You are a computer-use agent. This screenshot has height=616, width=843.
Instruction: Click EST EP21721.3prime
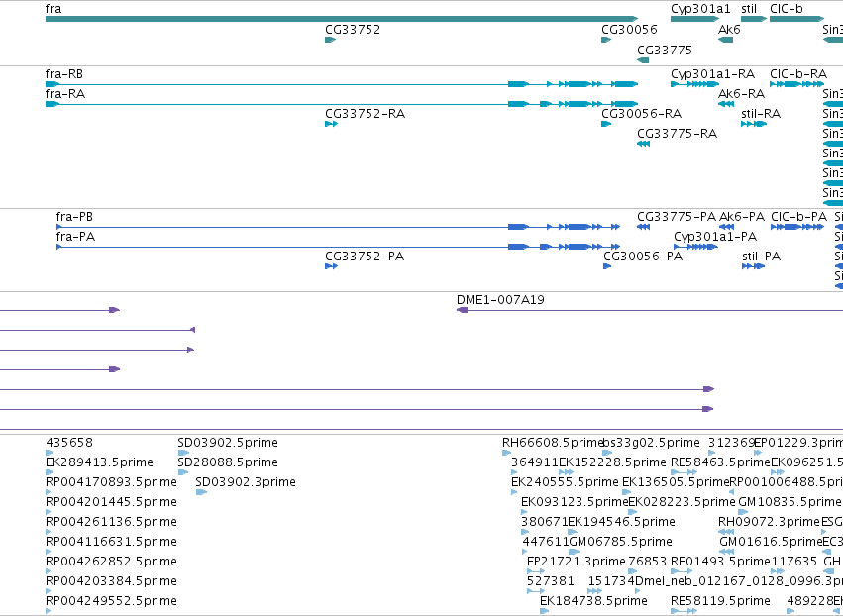536,571
